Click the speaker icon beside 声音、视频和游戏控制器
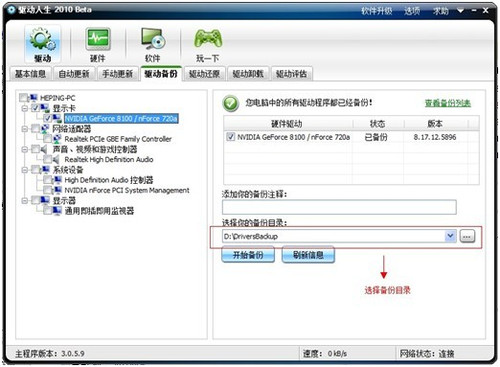Screen dimensions: 500x367 (44, 149)
